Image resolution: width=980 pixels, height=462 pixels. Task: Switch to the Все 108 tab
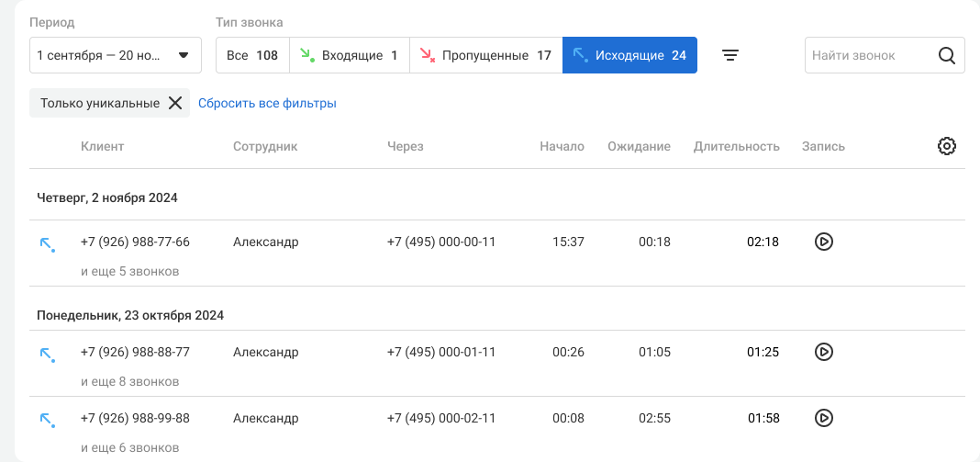(x=252, y=55)
